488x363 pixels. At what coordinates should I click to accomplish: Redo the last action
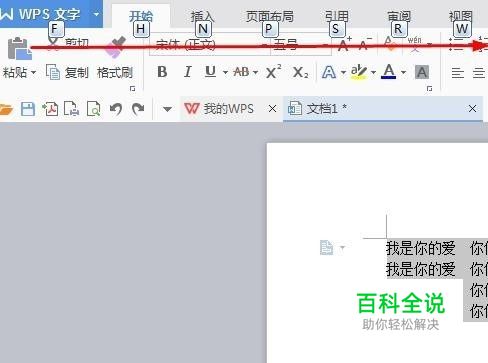(138, 109)
